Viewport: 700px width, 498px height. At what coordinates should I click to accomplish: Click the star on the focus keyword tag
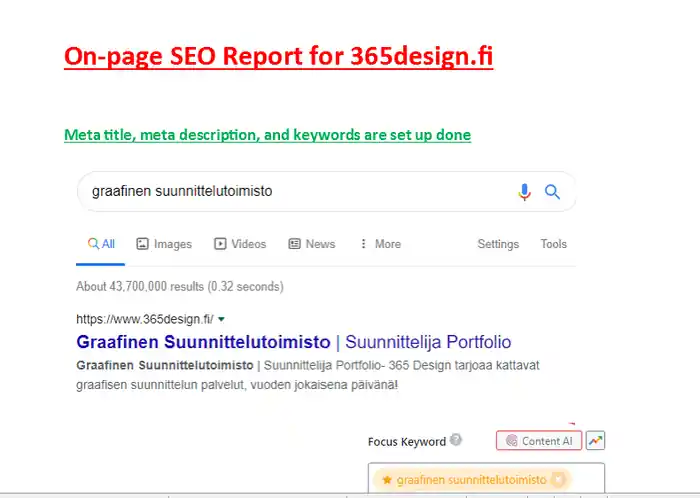point(387,480)
